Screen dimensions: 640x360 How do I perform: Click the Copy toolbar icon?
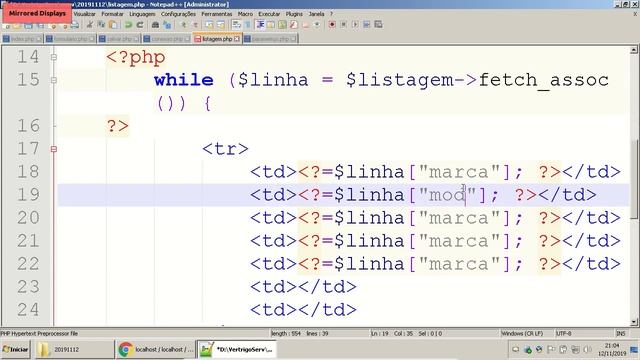pyautogui.click(x=101, y=24)
